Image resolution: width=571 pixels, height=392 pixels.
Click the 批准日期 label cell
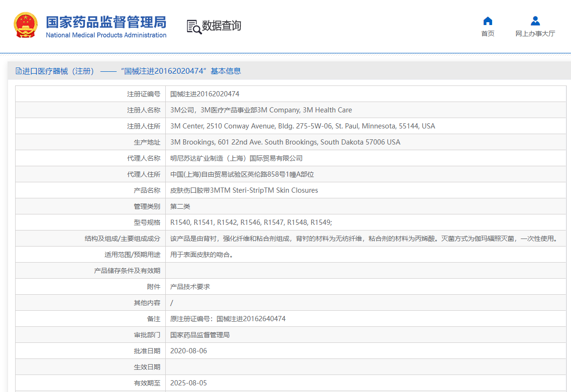(91, 351)
